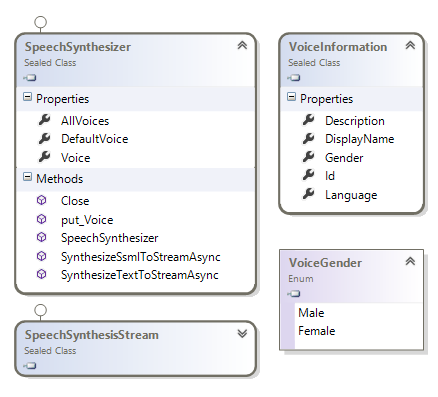The width and height of the screenshot is (438, 397).
Task: Click the wrench icon beside Description
Action: [308, 120]
